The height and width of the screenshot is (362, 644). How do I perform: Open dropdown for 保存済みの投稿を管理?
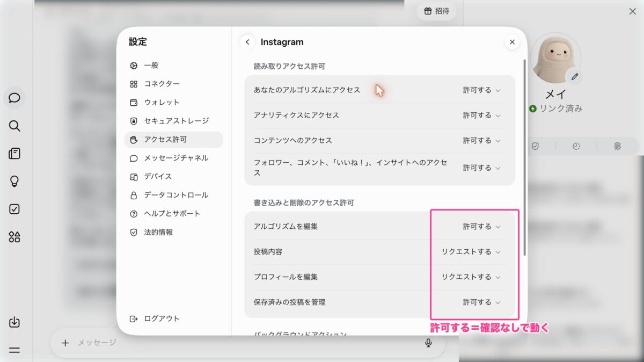coord(482,302)
